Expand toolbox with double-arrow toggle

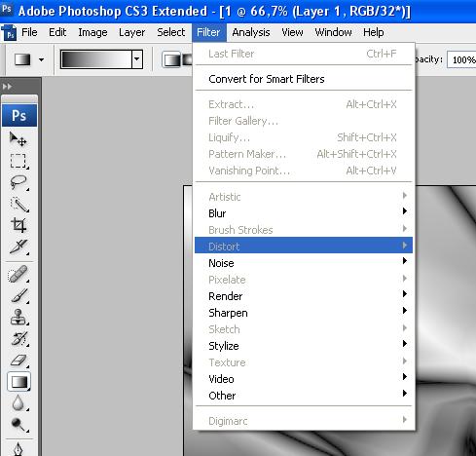tap(7, 87)
